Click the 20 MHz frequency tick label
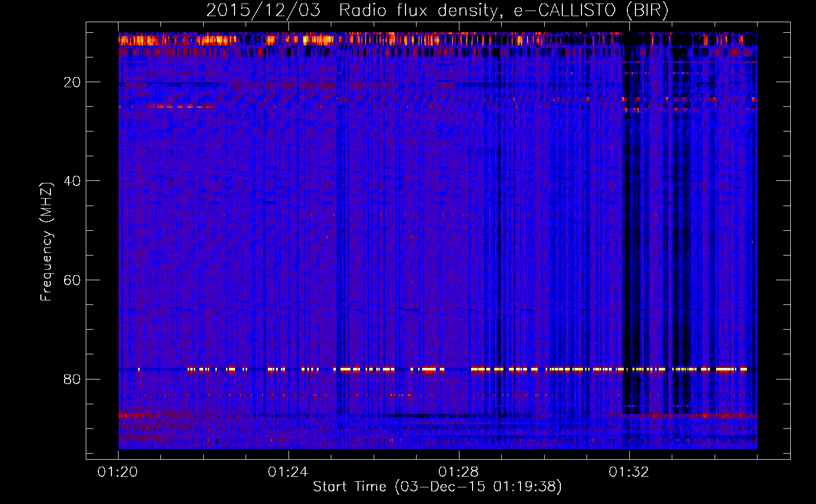This screenshot has width=816, height=504. point(73,82)
